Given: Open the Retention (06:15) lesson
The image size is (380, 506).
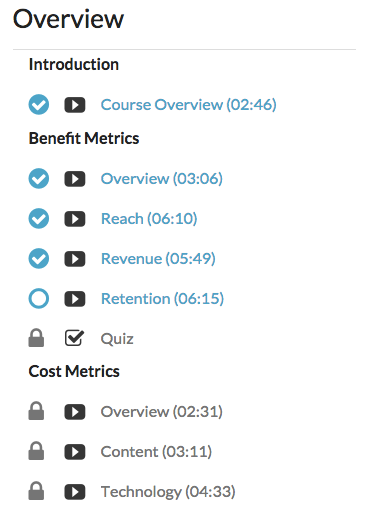Looking at the screenshot, I should (162, 299).
